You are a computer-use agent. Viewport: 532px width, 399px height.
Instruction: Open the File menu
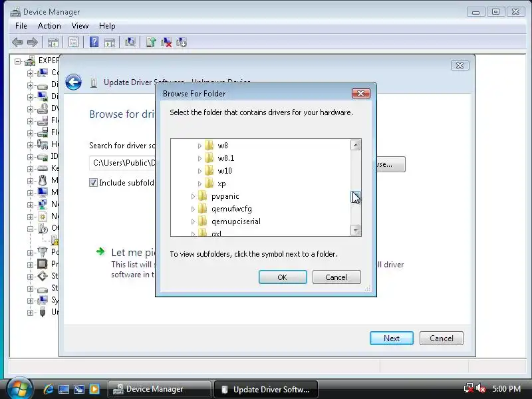pos(21,26)
